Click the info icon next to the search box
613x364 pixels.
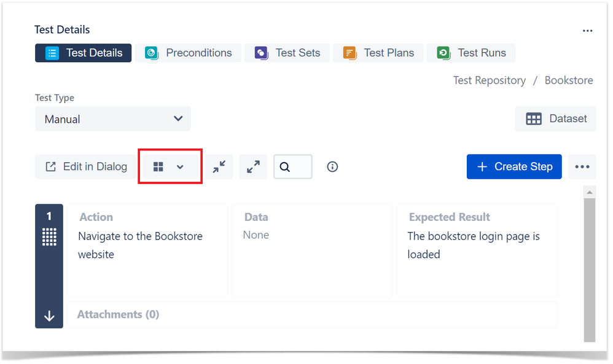click(332, 166)
